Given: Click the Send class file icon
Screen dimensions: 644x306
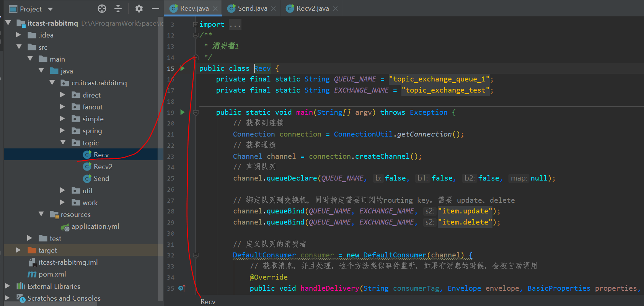Looking at the screenshot, I should coord(87,178).
